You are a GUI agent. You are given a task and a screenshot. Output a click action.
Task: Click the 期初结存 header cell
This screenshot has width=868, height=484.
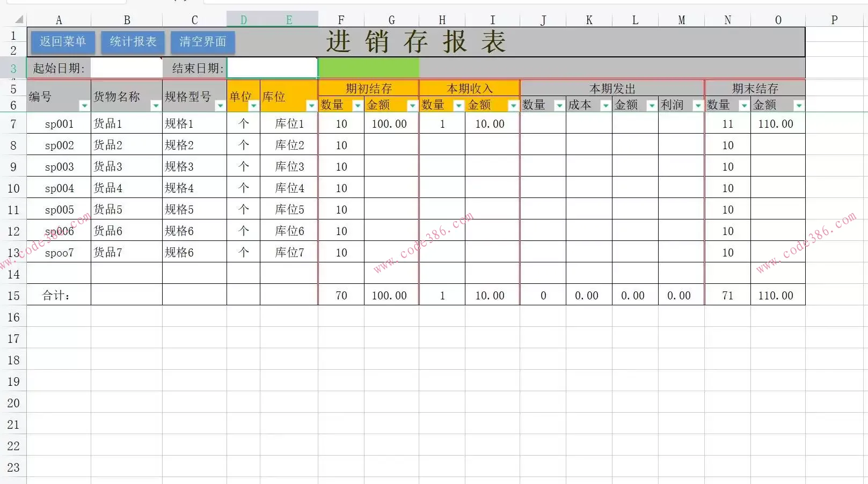[x=369, y=88]
